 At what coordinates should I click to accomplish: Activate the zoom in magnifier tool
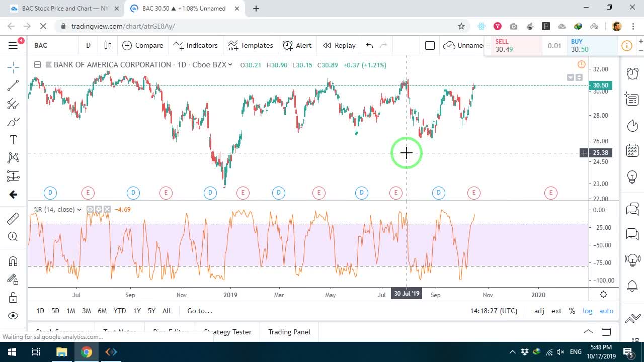click(x=13, y=236)
